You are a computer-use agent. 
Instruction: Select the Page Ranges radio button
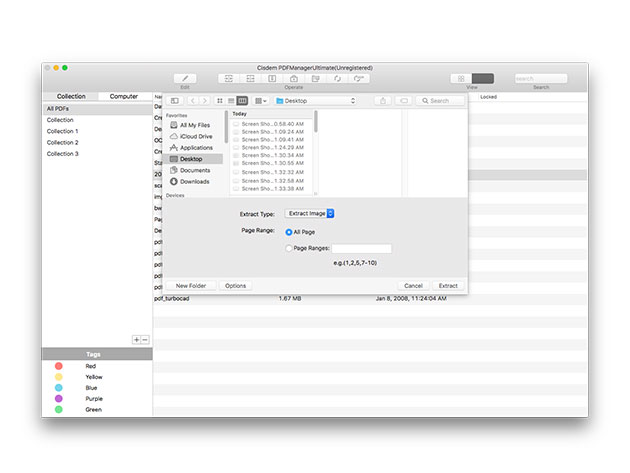point(288,248)
